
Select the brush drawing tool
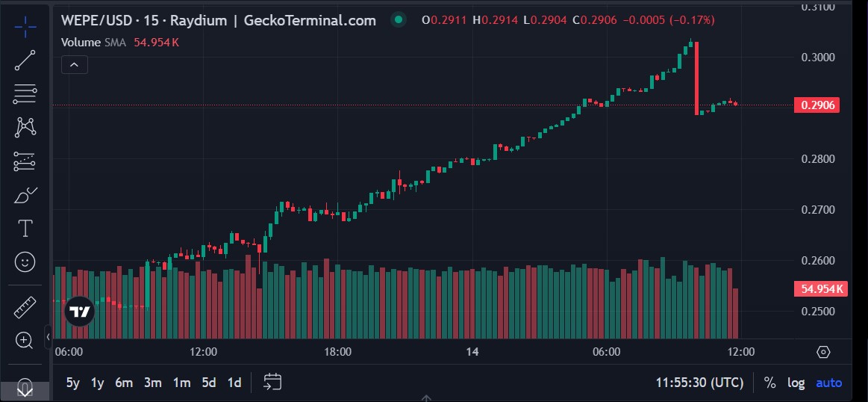pyautogui.click(x=25, y=195)
